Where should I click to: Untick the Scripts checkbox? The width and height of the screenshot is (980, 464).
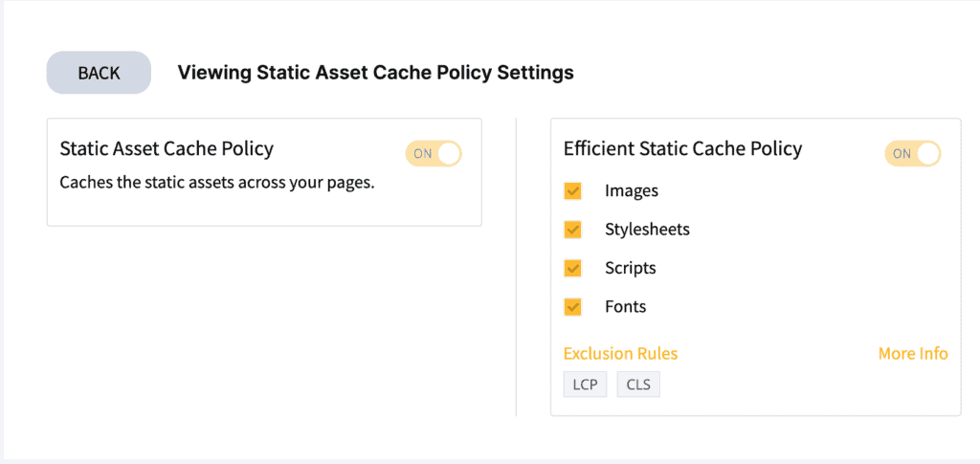click(x=572, y=269)
